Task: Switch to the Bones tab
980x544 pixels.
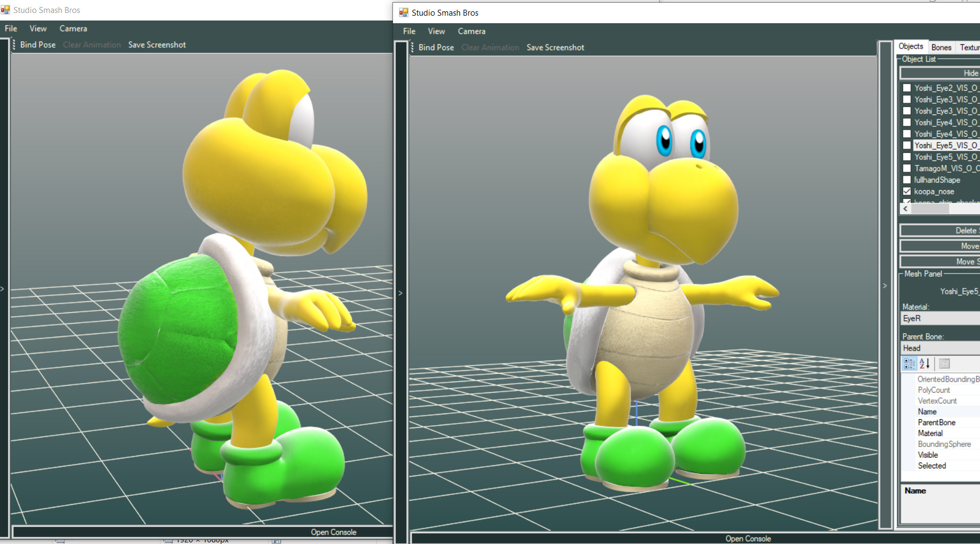Action: 942,48
